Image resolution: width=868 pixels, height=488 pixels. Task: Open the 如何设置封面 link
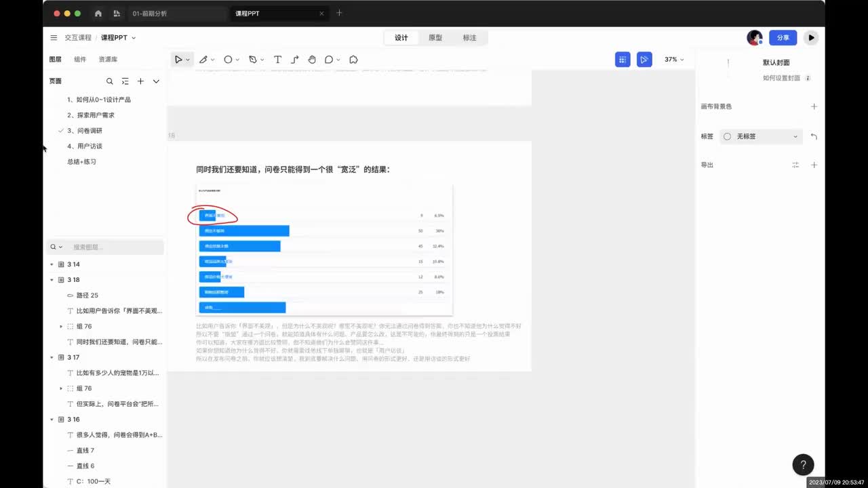pyautogui.click(x=782, y=78)
